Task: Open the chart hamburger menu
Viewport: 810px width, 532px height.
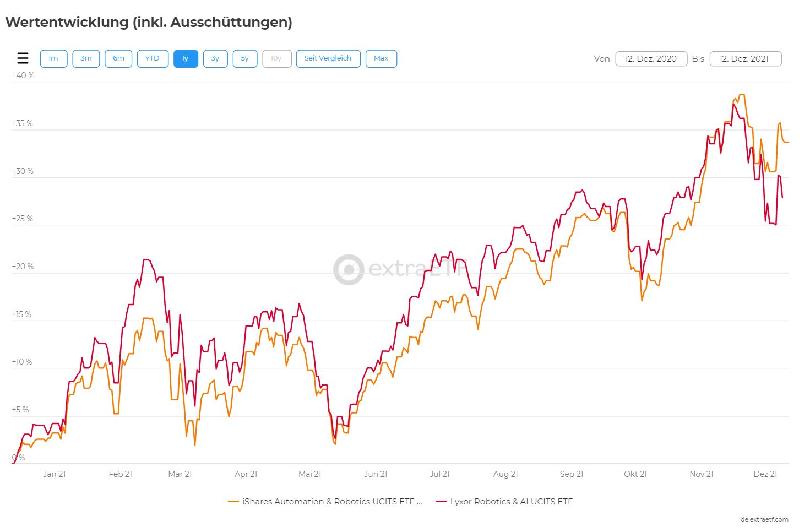Action: pos(23,58)
